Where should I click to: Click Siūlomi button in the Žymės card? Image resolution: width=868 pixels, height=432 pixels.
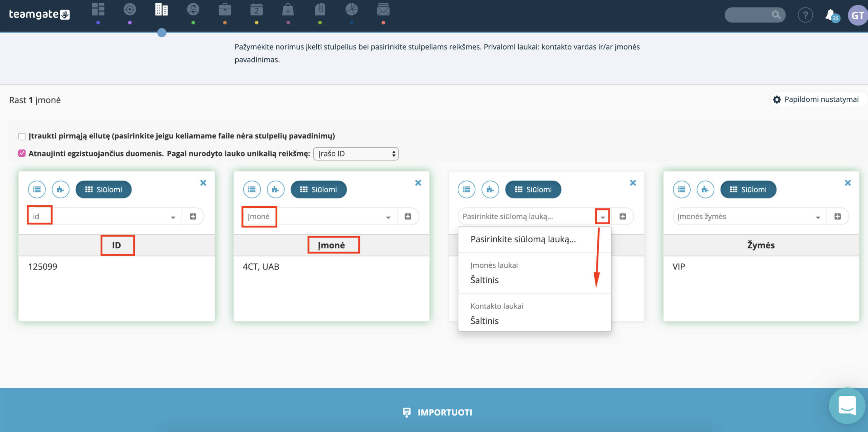tap(748, 189)
